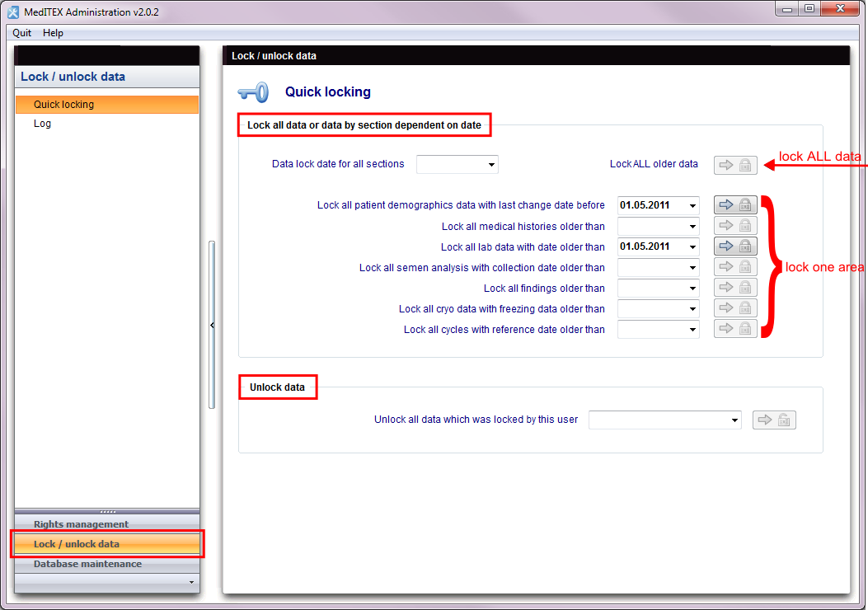Click the 'Lock / unlock data' sidebar title

[x=73, y=77]
